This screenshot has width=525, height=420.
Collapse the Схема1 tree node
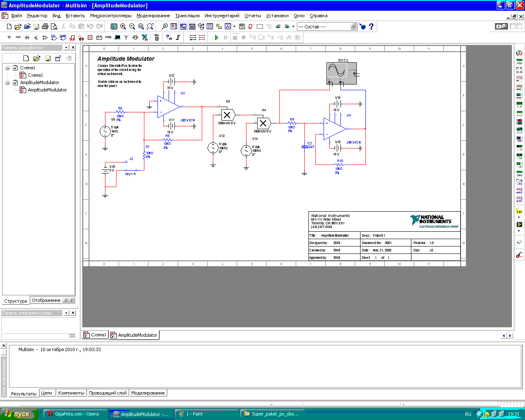(7, 68)
